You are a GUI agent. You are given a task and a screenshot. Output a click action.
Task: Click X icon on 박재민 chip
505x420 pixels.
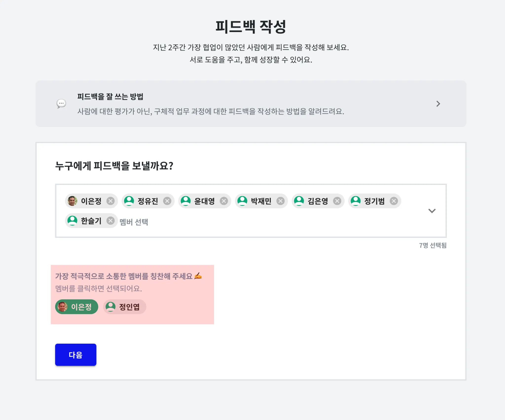click(280, 201)
